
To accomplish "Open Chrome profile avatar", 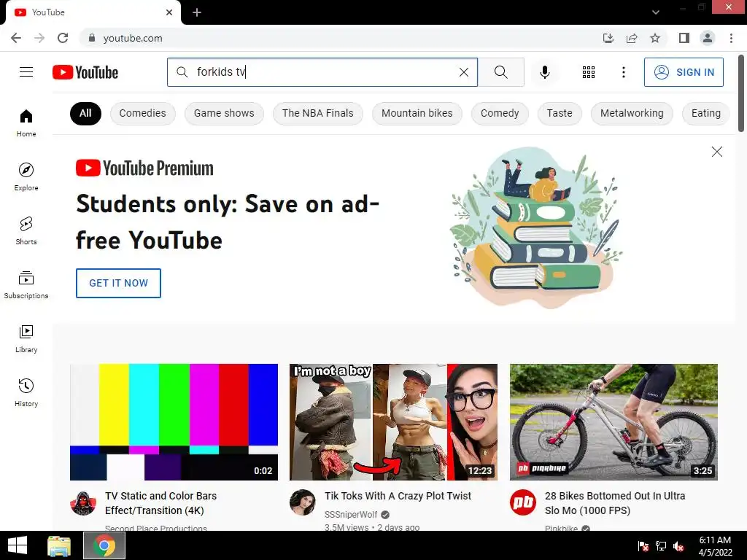I will coord(708,38).
